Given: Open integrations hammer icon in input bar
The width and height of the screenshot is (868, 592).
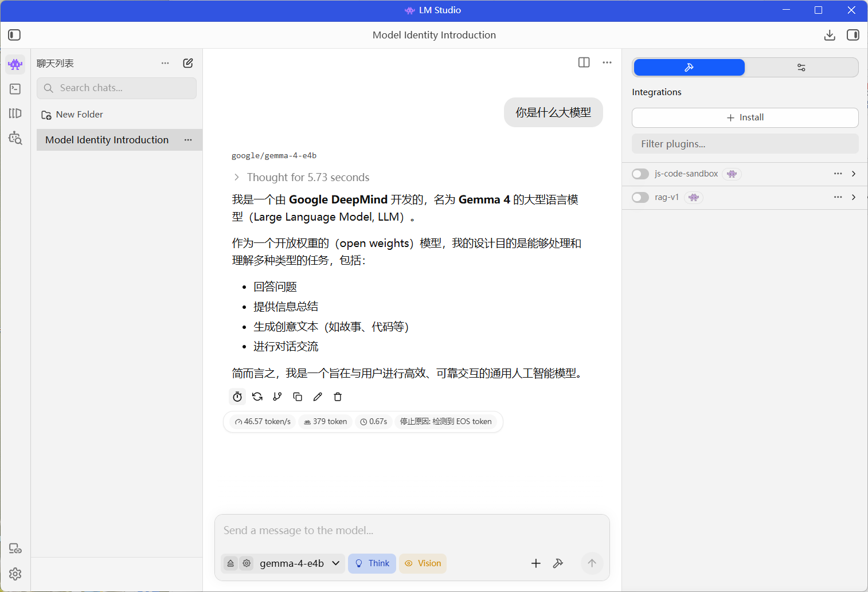Looking at the screenshot, I should pyautogui.click(x=558, y=563).
